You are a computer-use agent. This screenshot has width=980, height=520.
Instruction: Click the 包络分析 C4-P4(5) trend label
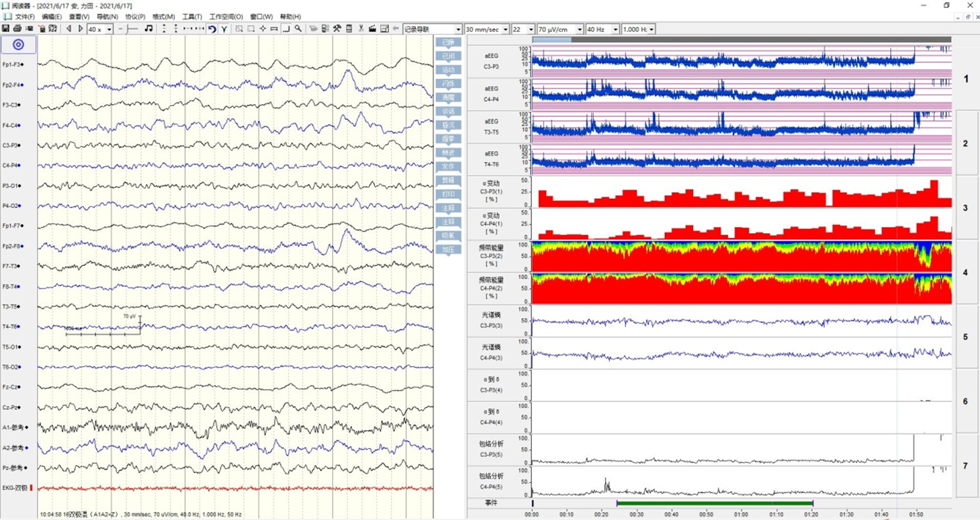pyautogui.click(x=492, y=482)
